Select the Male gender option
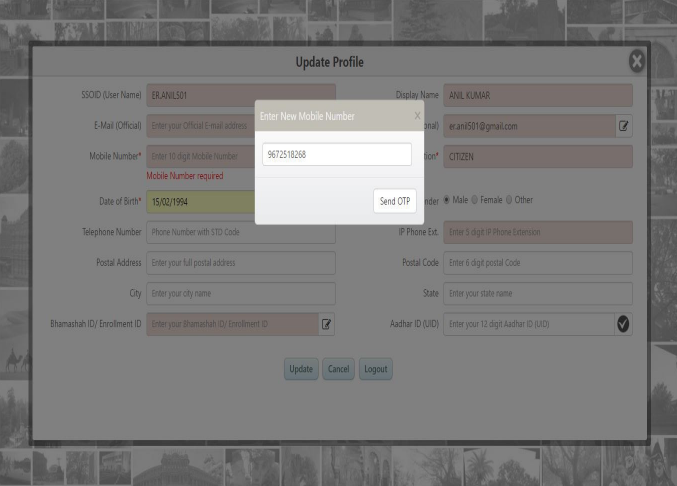This screenshot has width=677, height=486. (x=447, y=200)
